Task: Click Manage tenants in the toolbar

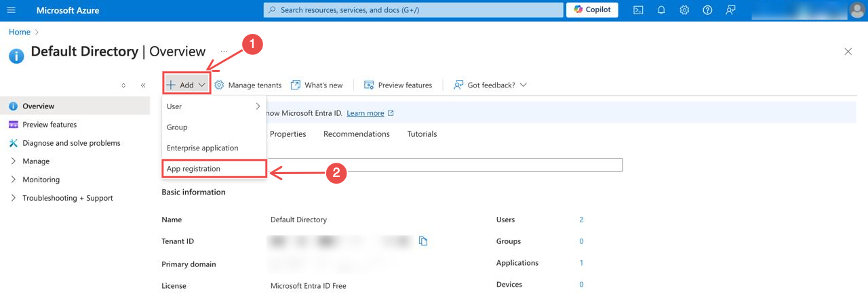Action: coord(248,85)
